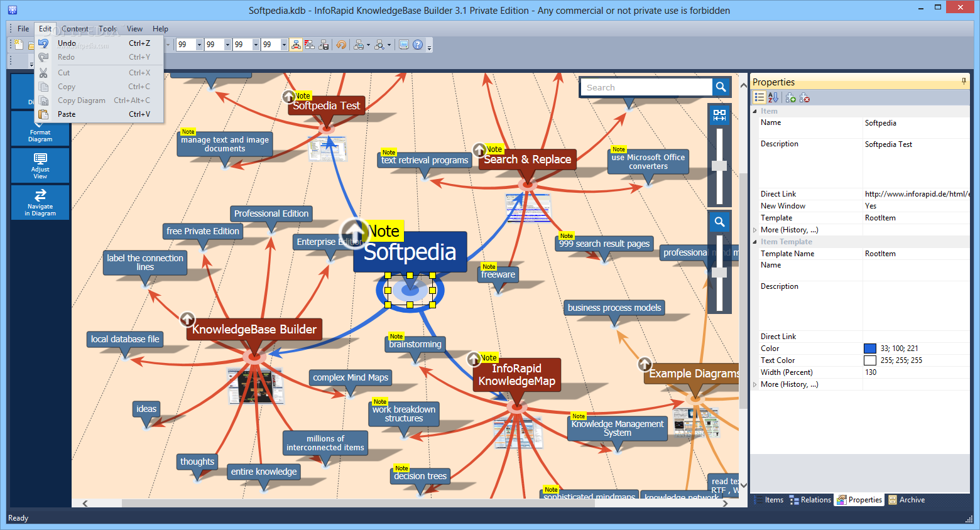Image resolution: width=980 pixels, height=530 pixels.
Task: Click the thumbnail under KnowledgeBase Builder node
Action: [x=256, y=386]
